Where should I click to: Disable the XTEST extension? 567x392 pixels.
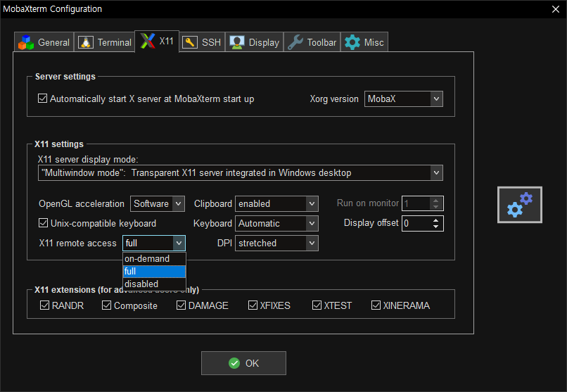coord(317,305)
